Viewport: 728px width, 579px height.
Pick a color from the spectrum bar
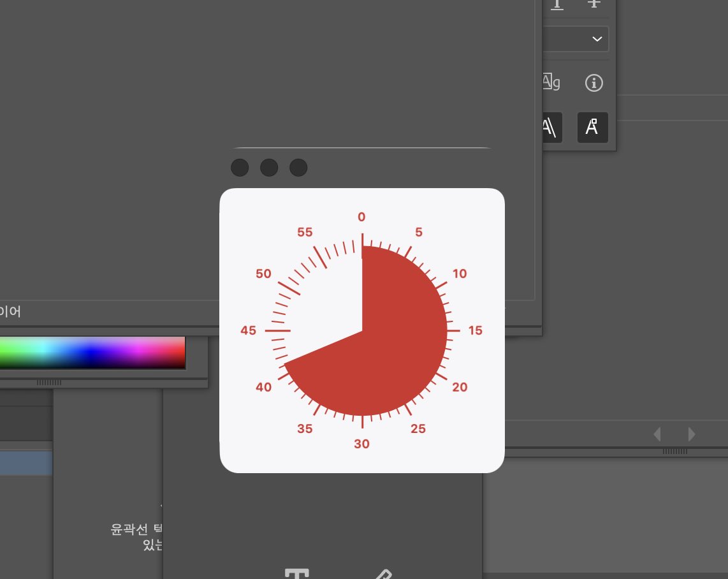point(92,353)
